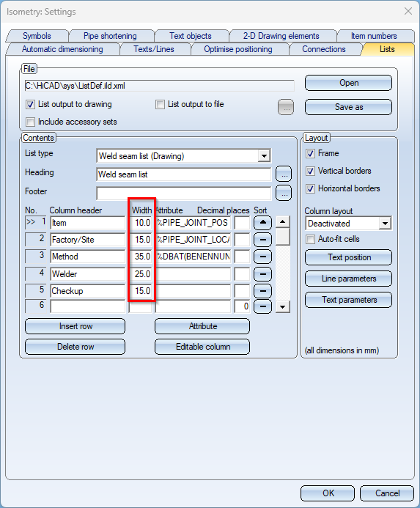This screenshot has width=420, height=508.
Task: Enable Include accessory sets checkbox
Action: point(30,122)
